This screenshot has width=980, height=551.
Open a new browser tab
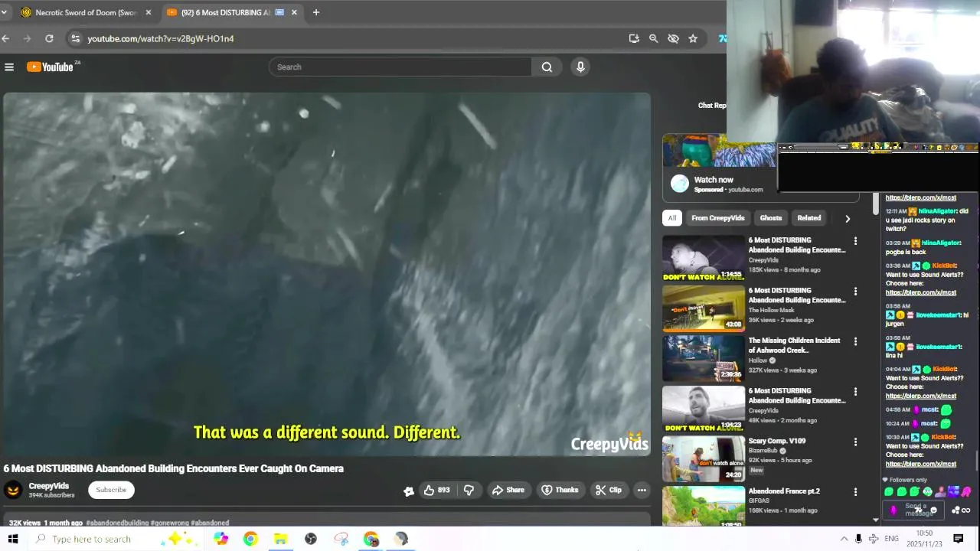315,12
